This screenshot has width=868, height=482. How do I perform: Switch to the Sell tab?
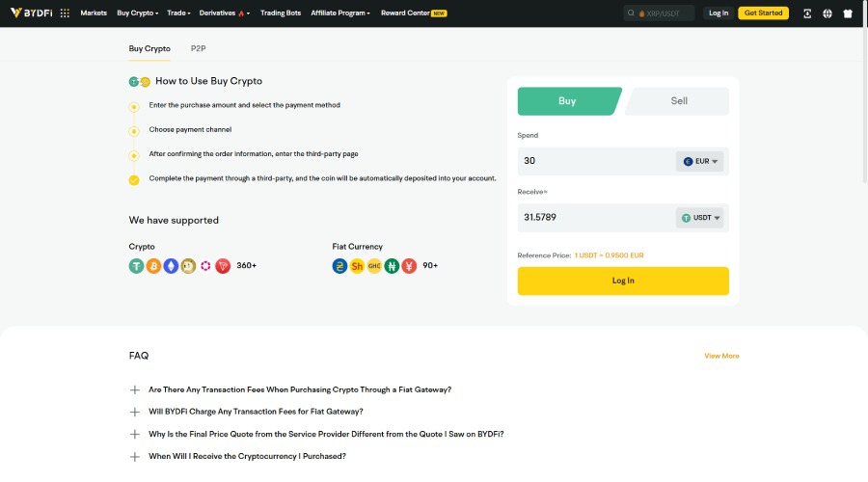click(x=678, y=101)
